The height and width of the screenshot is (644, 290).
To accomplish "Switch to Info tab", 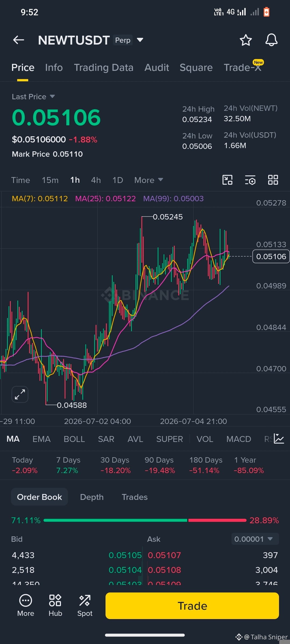I will 54,68.
